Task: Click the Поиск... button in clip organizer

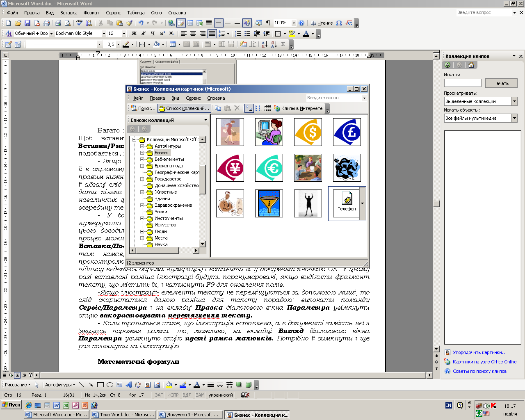Action: pos(143,108)
